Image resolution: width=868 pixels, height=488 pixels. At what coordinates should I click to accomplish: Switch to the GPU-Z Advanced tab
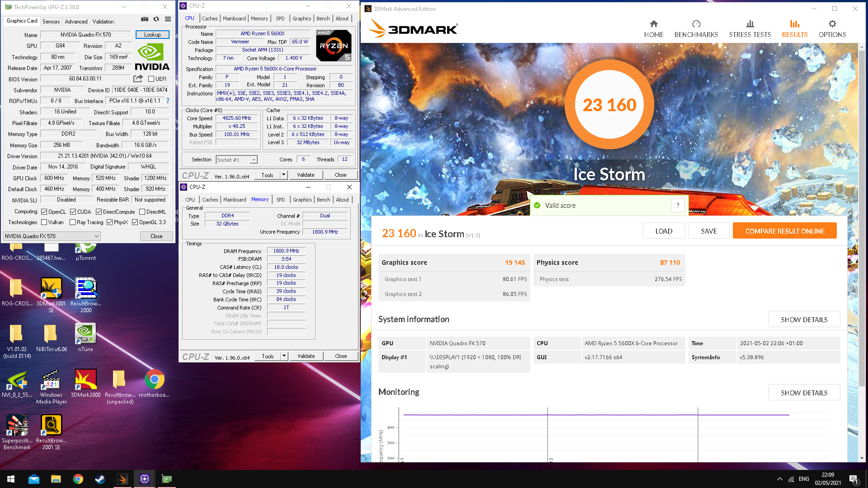pos(76,21)
